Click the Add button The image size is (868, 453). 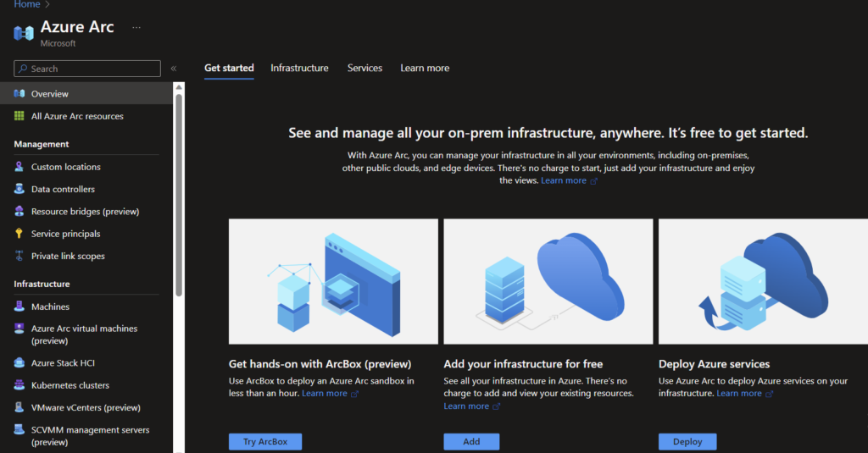[x=471, y=441]
